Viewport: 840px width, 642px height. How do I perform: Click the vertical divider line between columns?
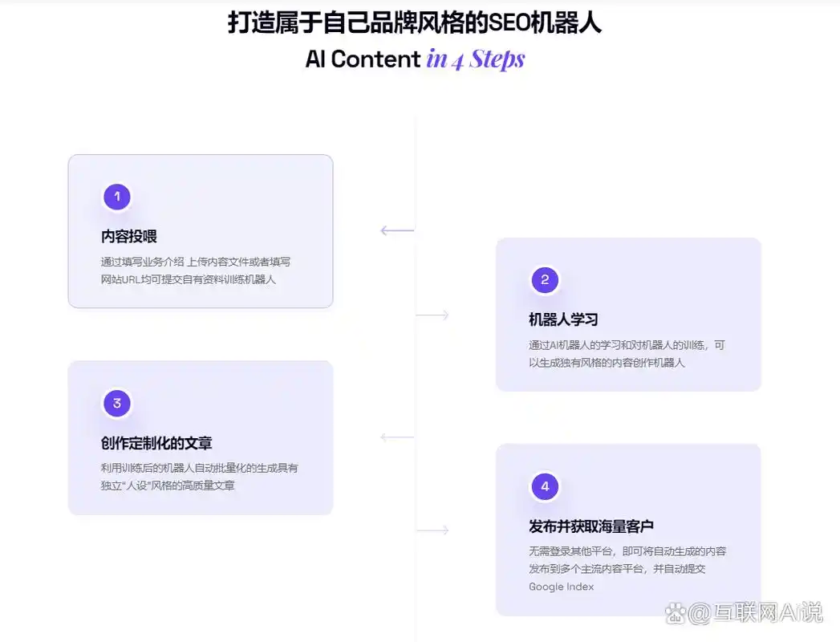click(415, 361)
